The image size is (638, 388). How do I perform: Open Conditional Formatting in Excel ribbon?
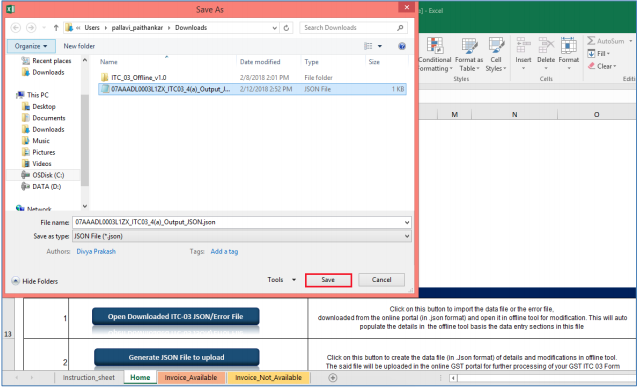[x=435, y=54]
